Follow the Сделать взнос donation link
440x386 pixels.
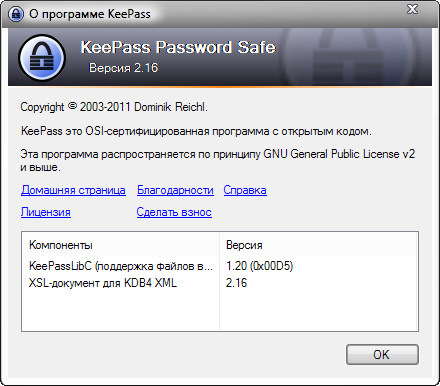coord(174,212)
